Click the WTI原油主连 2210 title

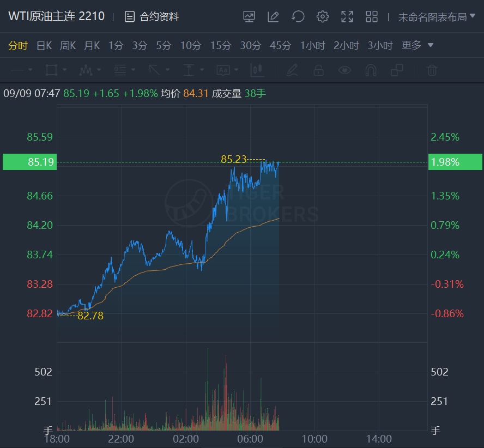[x=57, y=16]
